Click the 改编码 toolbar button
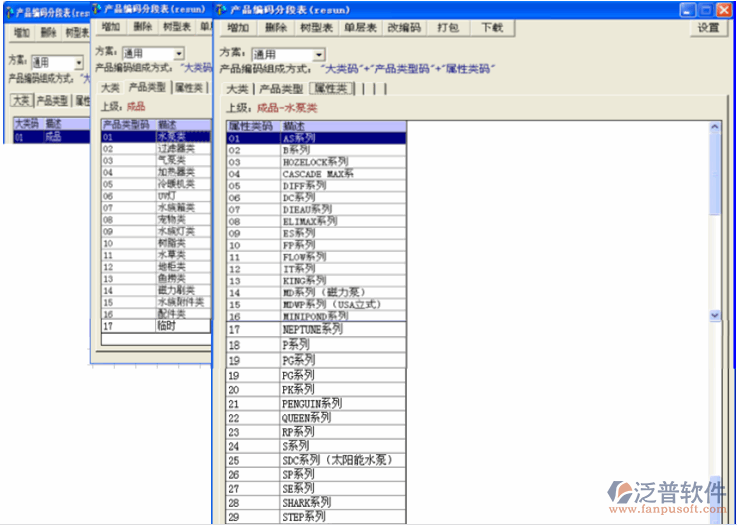This screenshot has height=525, width=737. pos(404,28)
